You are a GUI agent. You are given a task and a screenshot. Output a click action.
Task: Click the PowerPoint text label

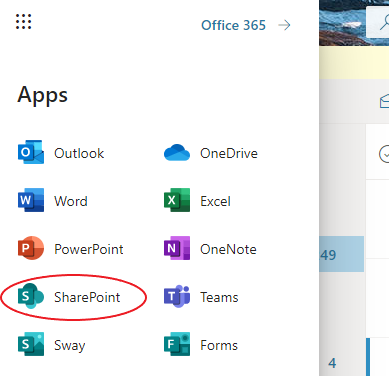pyautogui.click(x=89, y=249)
